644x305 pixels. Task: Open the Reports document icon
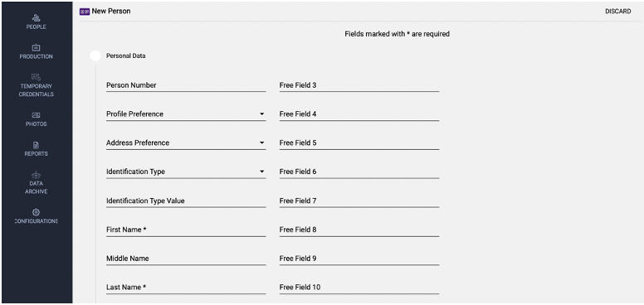point(37,145)
